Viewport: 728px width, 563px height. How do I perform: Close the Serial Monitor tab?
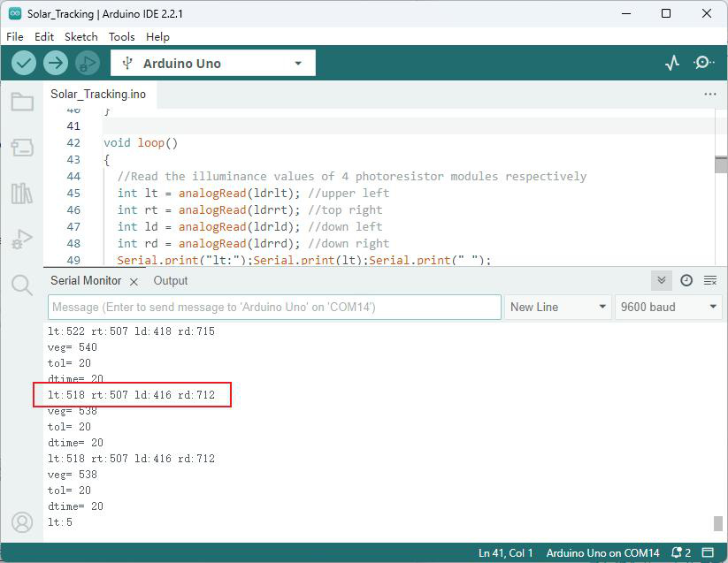[x=134, y=281]
